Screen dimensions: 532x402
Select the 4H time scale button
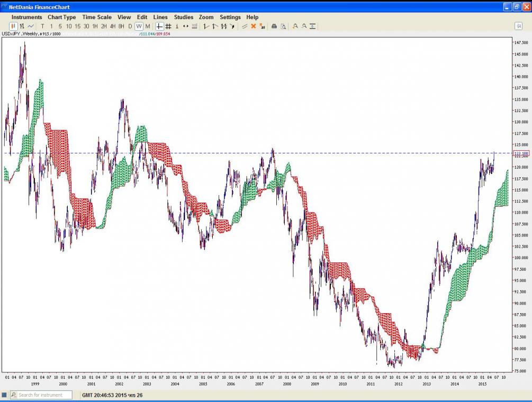pyautogui.click(x=112, y=26)
